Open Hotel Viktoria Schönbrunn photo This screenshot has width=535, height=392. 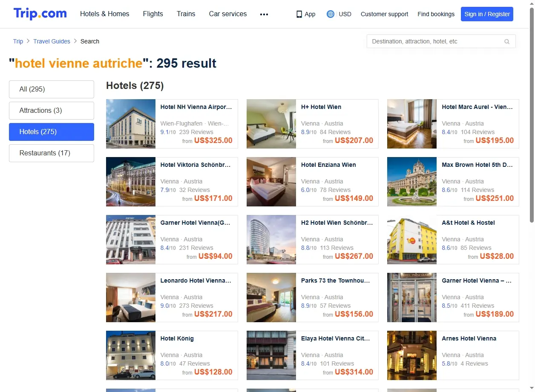coord(131,182)
